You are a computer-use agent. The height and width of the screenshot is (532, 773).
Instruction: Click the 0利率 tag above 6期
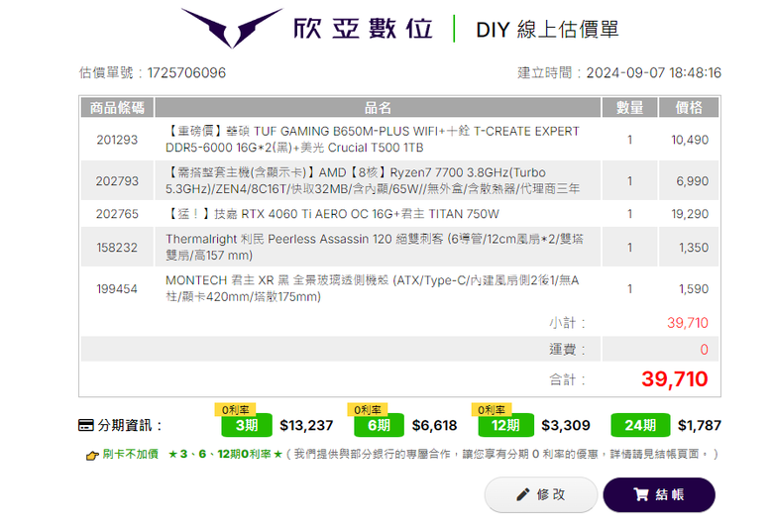tap(368, 409)
